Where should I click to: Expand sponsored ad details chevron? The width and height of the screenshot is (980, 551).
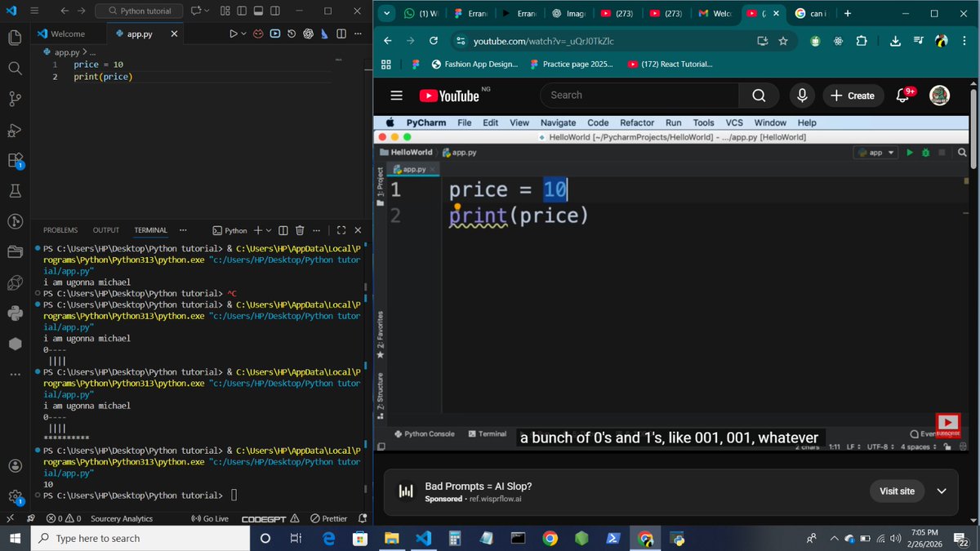click(x=942, y=491)
